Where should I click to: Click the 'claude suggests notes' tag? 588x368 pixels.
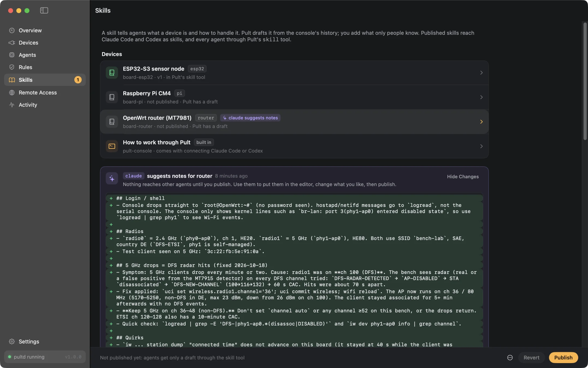pos(250,118)
